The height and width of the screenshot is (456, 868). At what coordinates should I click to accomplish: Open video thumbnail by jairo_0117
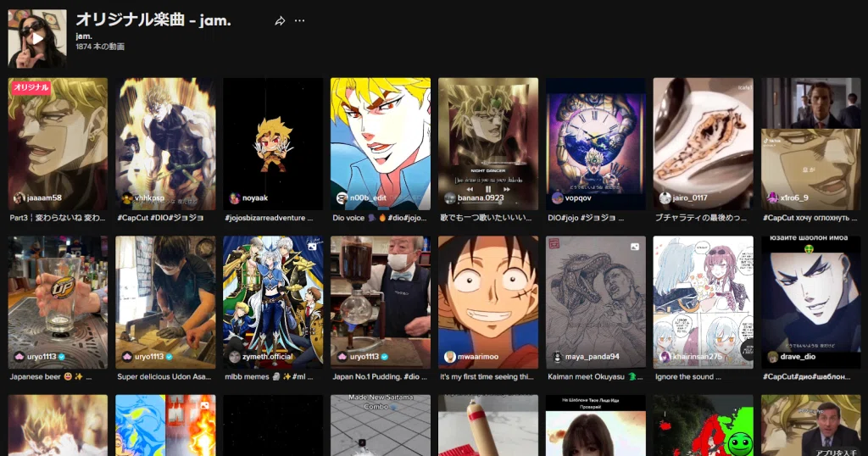pos(703,143)
